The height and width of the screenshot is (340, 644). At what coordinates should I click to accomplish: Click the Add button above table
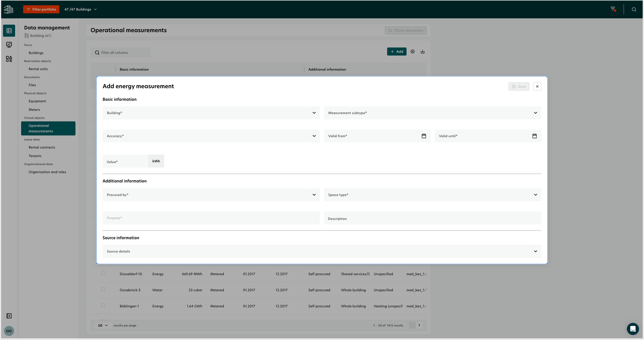point(397,52)
